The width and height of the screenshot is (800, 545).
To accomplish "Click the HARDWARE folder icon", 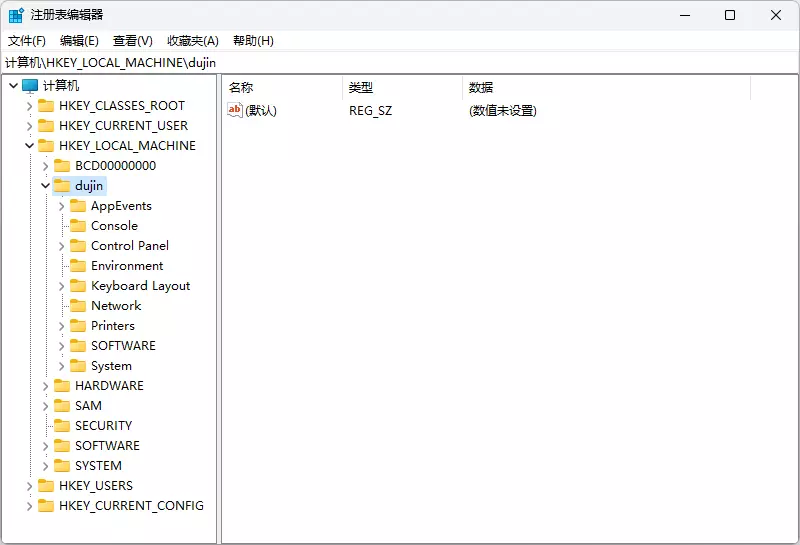I will [62, 386].
